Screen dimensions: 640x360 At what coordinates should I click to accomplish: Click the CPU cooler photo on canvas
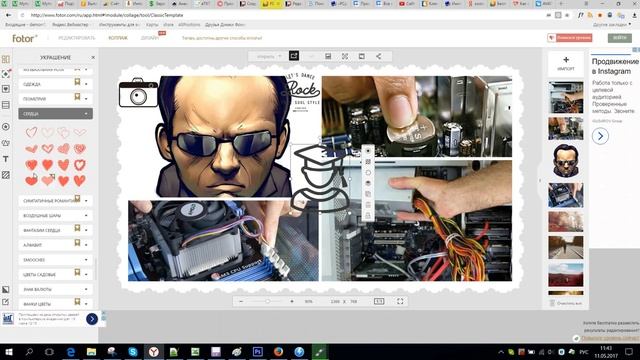coord(223,240)
